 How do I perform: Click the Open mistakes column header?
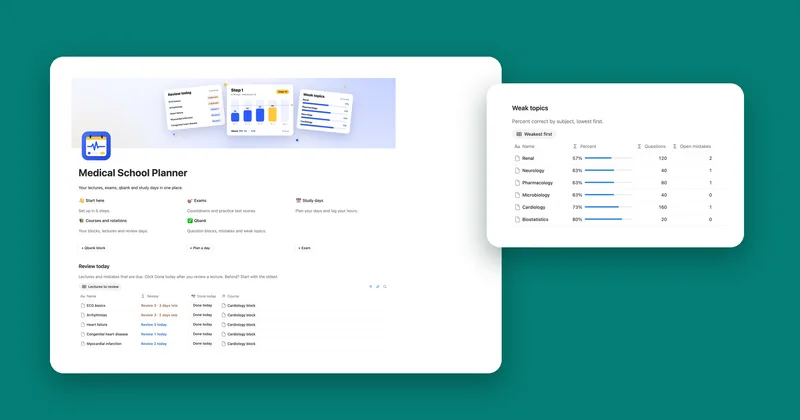[692, 146]
